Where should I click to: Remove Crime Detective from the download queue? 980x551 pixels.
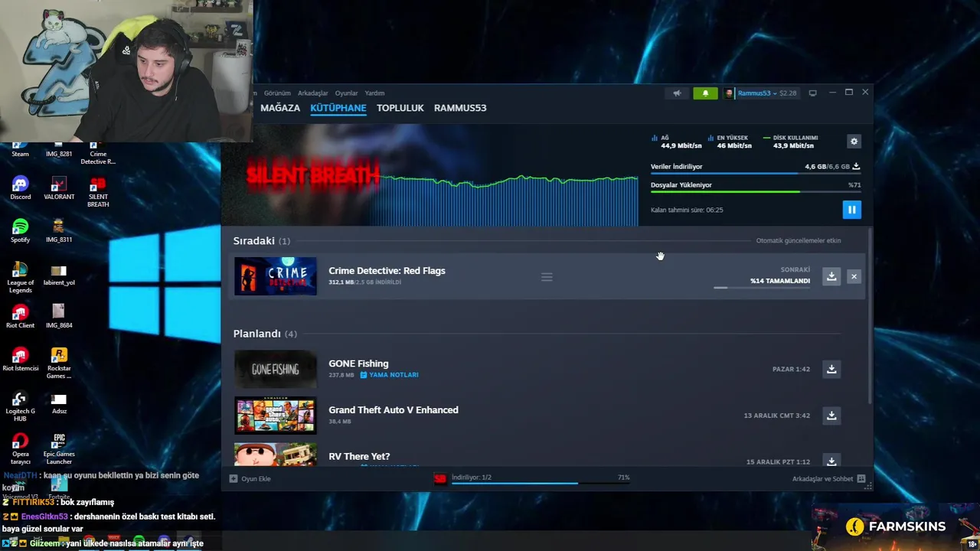(854, 276)
